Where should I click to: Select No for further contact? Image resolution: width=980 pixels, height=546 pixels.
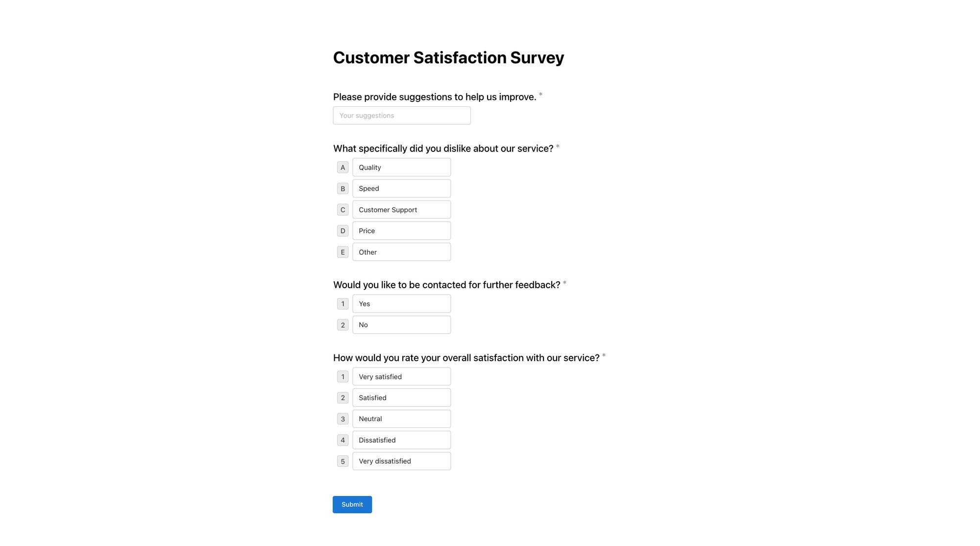pyautogui.click(x=401, y=324)
